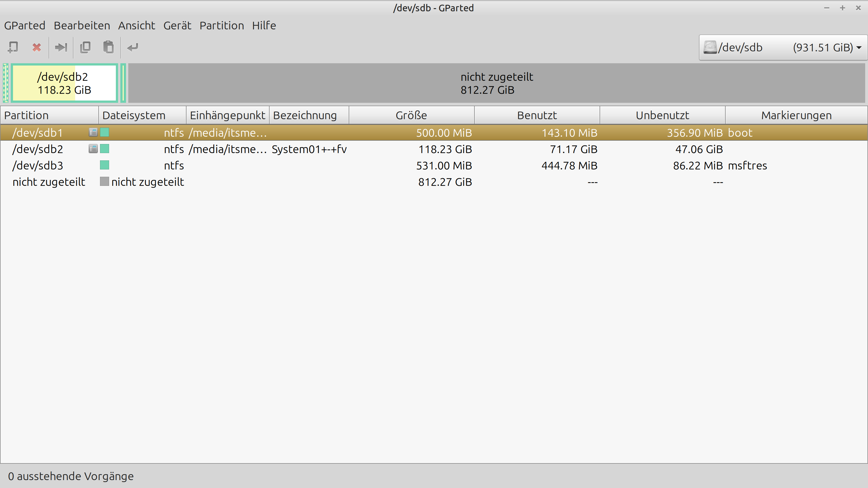The width and height of the screenshot is (868, 488).
Task: Click the Größe column header
Action: 411,116
